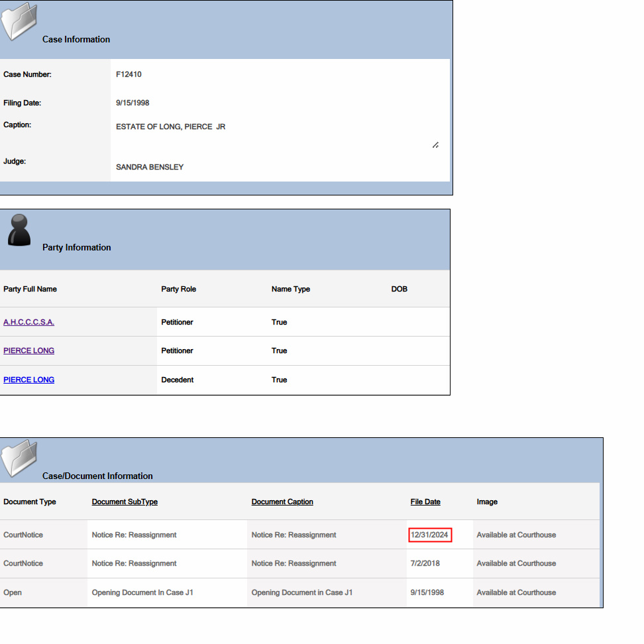Screen dimensions: 644x644
Task: Click Opening Document in Case J1 caption
Action: point(302,593)
